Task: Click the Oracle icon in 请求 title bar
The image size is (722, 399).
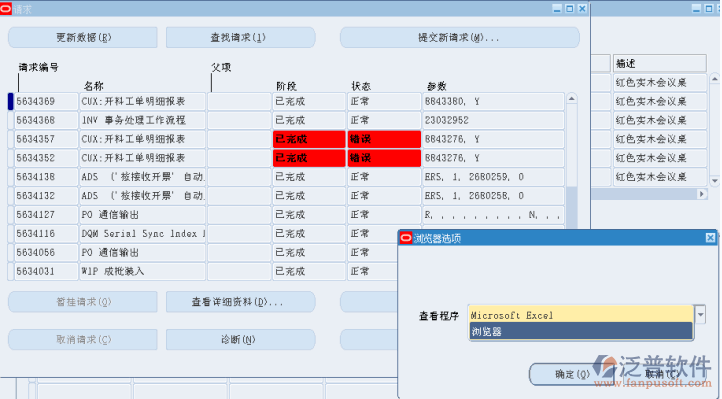Action: pyautogui.click(x=6, y=9)
